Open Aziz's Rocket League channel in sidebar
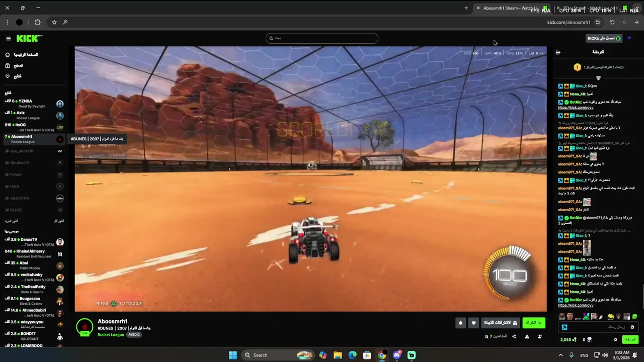Image resolution: width=644 pixels, height=362 pixels. tap(33, 115)
